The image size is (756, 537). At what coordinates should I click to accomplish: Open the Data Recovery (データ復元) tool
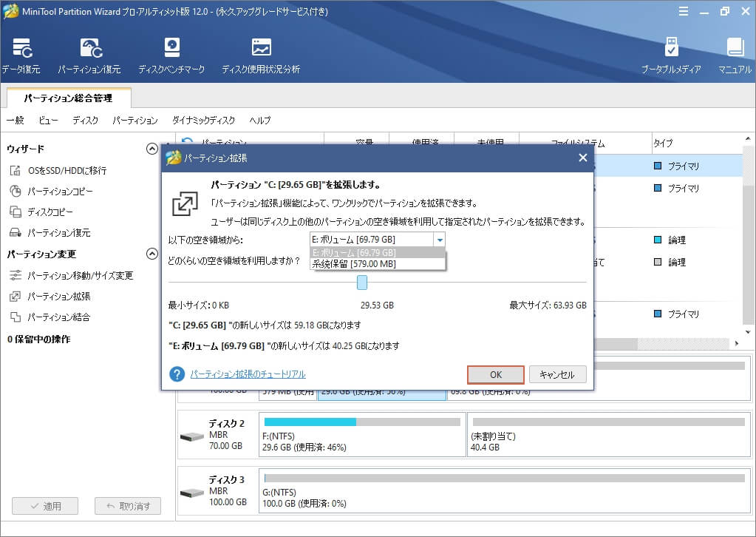21,56
